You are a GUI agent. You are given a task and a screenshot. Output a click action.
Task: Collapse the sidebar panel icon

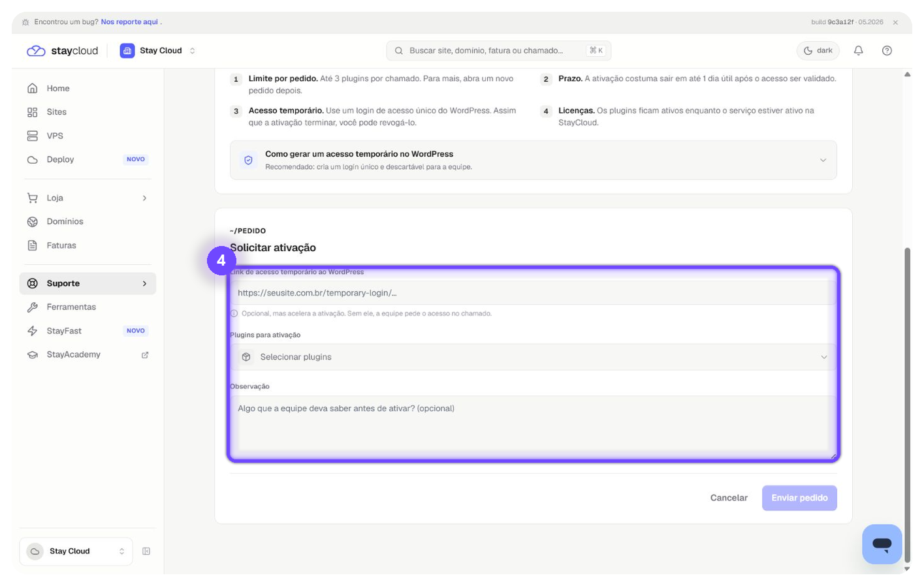146,551
